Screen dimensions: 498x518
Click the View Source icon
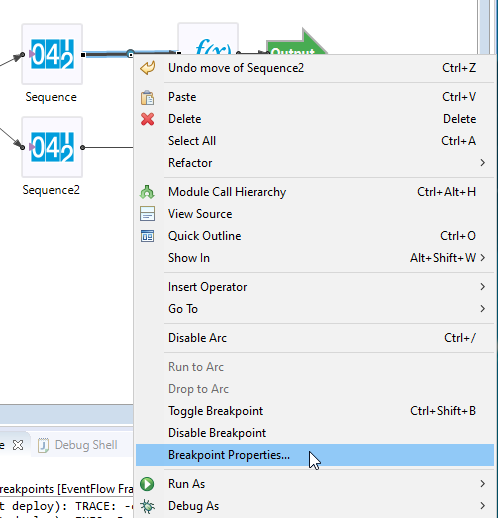[x=147, y=214]
